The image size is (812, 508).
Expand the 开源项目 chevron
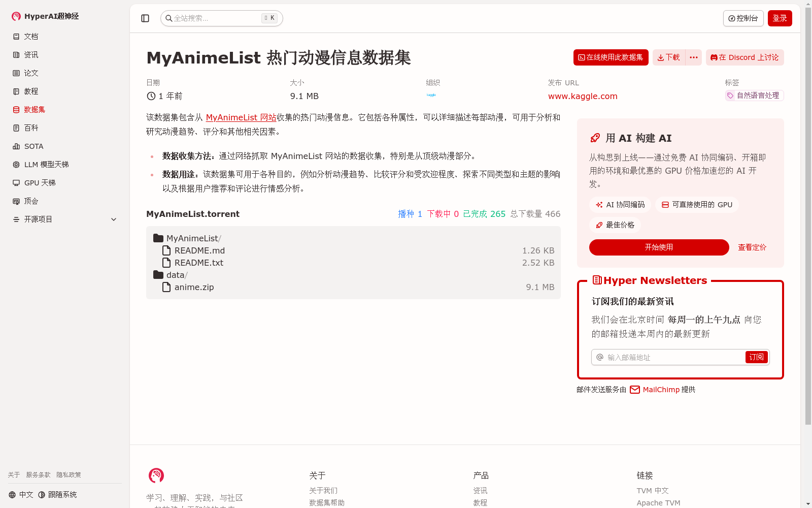pyautogui.click(x=114, y=219)
